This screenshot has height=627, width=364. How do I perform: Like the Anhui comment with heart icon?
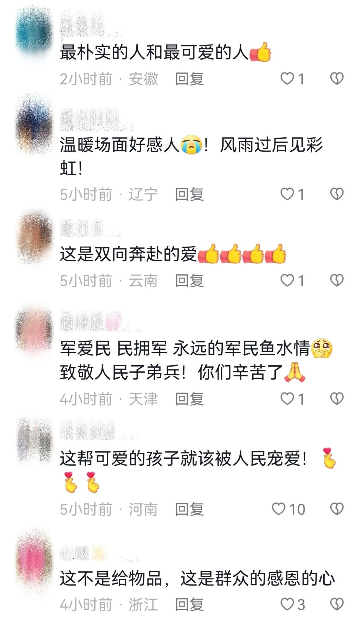click(x=287, y=79)
